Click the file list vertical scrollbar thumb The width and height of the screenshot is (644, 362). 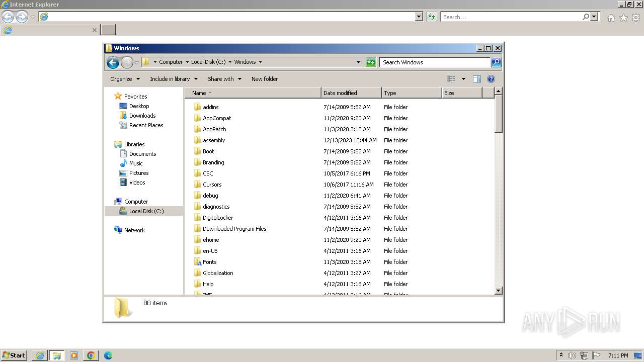(x=499, y=114)
